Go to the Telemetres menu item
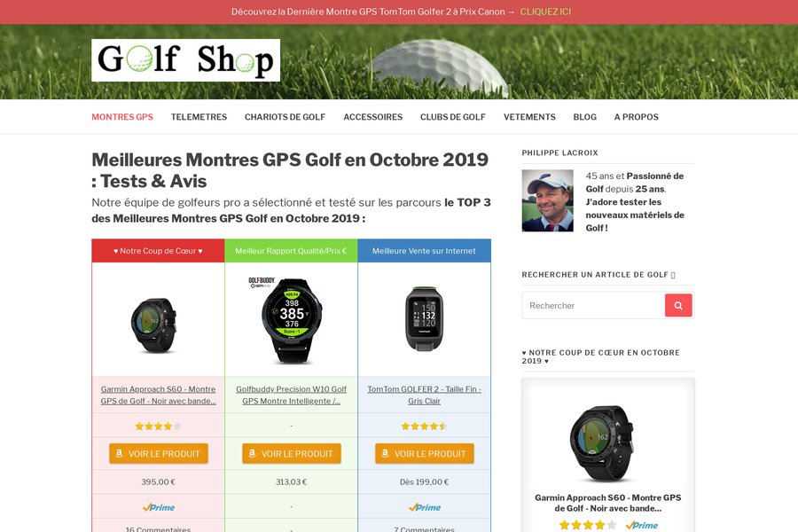The height and width of the screenshot is (532, 798). click(x=199, y=116)
